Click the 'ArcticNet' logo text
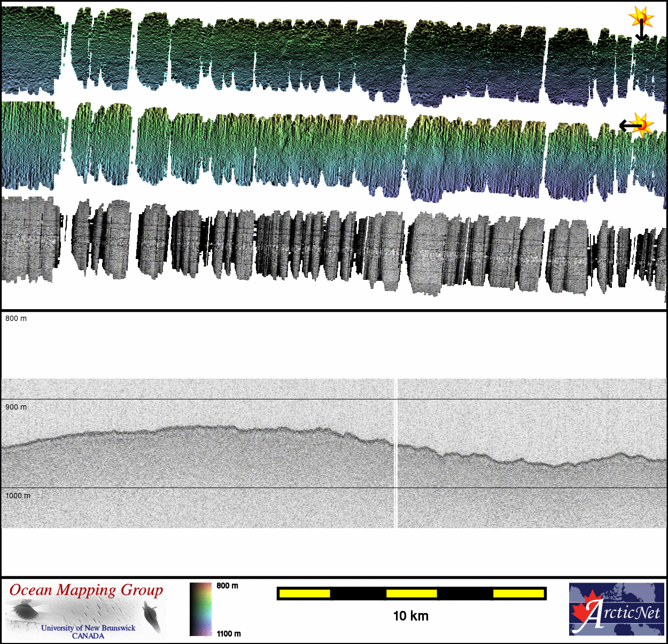 (x=631, y=612)
